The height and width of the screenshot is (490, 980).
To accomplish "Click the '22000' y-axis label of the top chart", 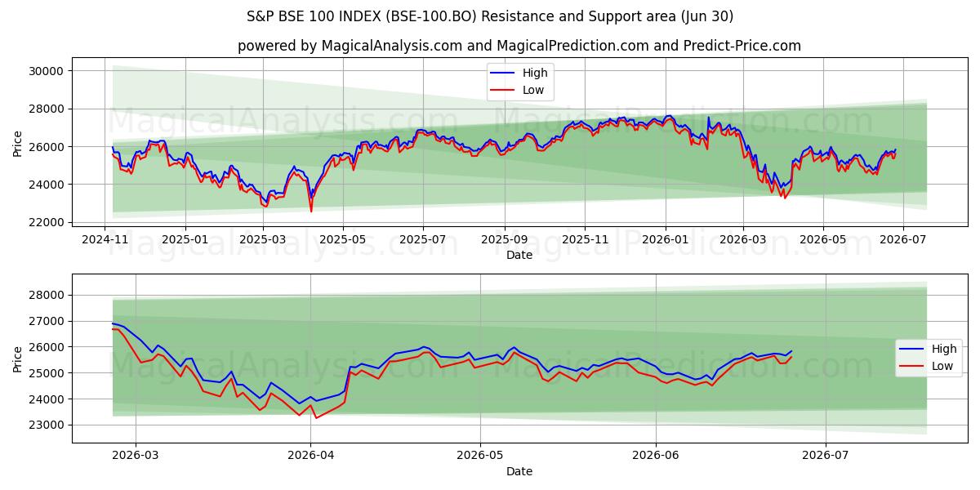I will click(x=47, y=222).
